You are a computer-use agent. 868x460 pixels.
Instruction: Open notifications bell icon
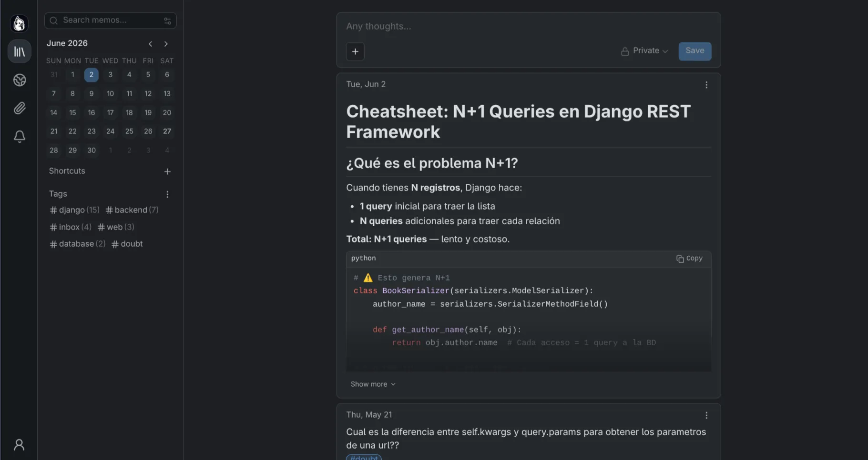pos(20,137)
